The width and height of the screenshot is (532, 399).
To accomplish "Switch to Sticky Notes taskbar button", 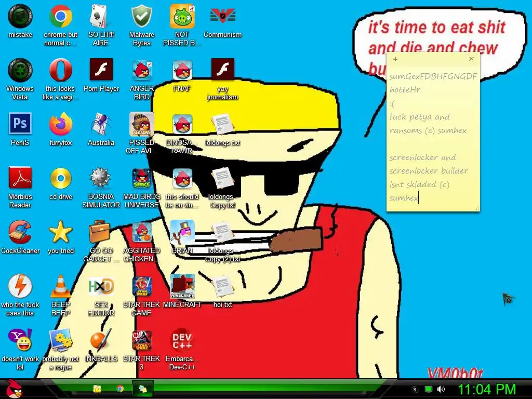I will point(143,389).
